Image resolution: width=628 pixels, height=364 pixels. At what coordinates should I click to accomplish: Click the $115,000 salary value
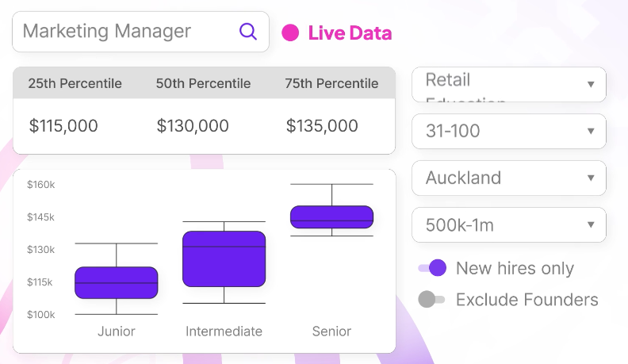pyautogui.click(x=63, y=125)
